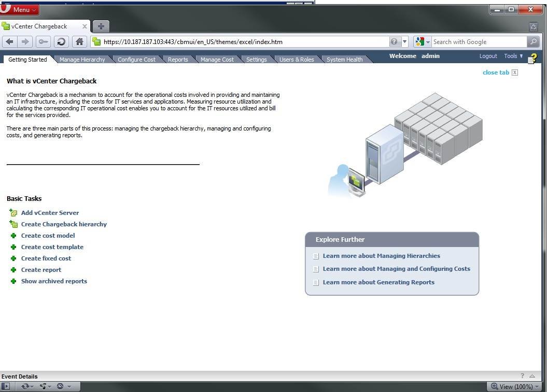Reload the page with the refresh button
Viewport: 547px width, 392px height.
pos(61,42)
